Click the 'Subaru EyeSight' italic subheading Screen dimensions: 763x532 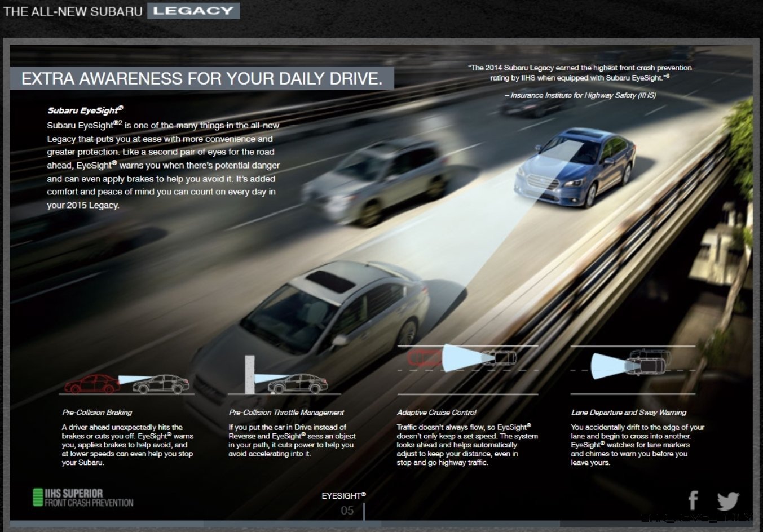point(85,110)
